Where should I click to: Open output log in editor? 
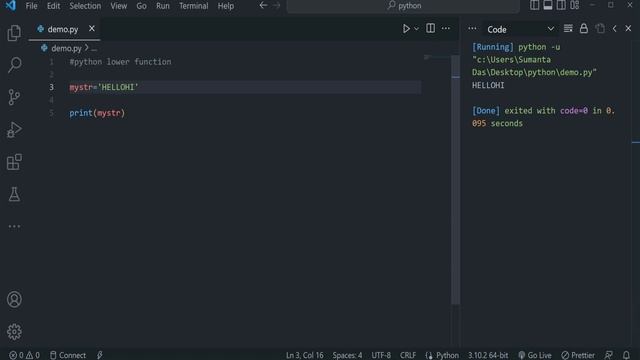point(600,29)
